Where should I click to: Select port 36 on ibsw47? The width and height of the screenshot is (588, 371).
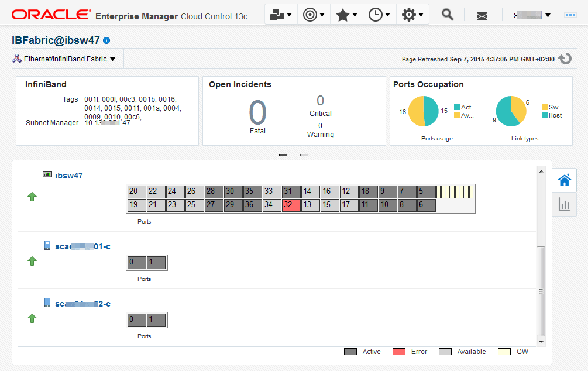pos(252,205)
